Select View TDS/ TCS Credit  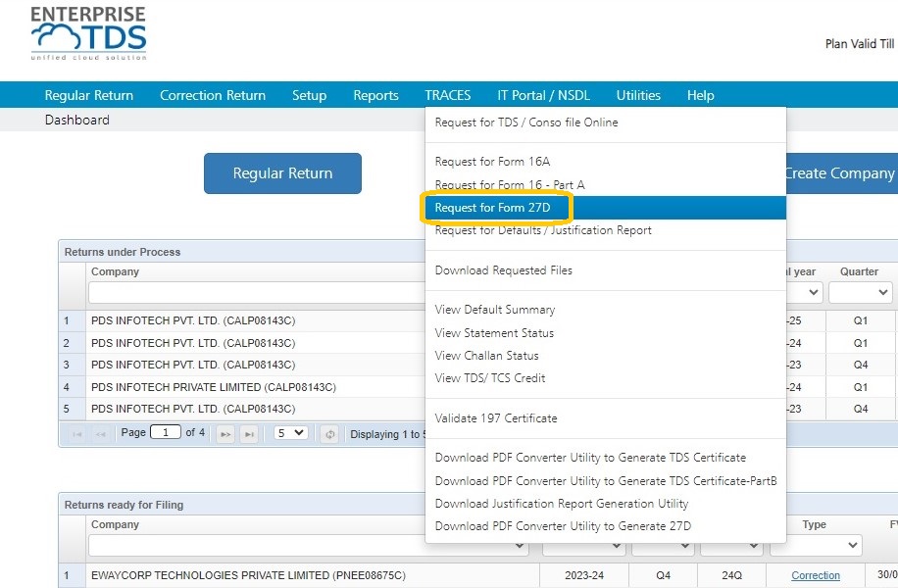(x=490, y=378)
